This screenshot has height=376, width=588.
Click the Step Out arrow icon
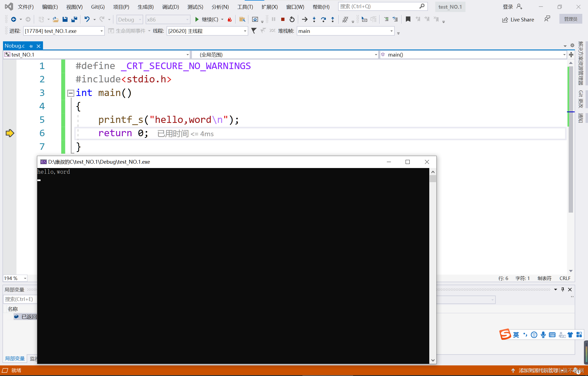click(x=333, y=19)
